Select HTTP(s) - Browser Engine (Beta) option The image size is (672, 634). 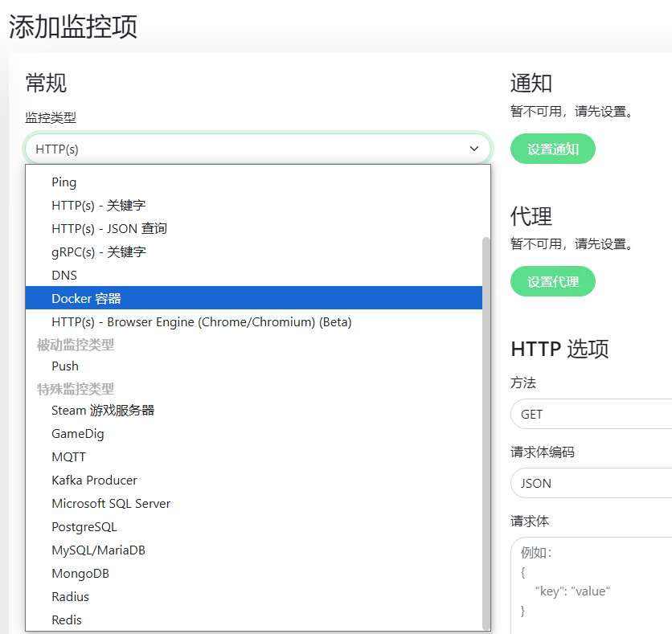[x=201, y=322]
